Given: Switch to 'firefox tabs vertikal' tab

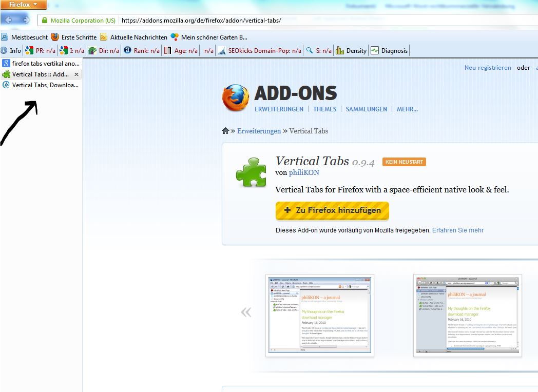Looking at the screenshot, I should click(x=41, y=64).
